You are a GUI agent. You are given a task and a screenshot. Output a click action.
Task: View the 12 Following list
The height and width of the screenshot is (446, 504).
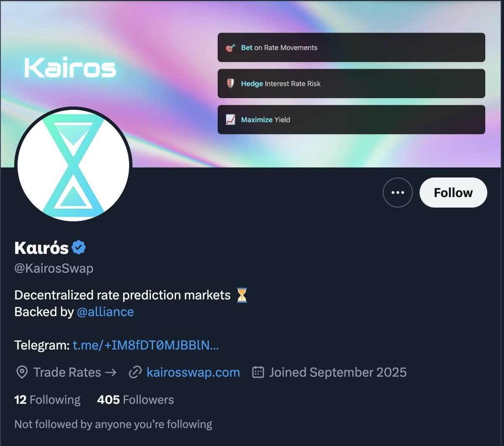(x=47, y=400)
